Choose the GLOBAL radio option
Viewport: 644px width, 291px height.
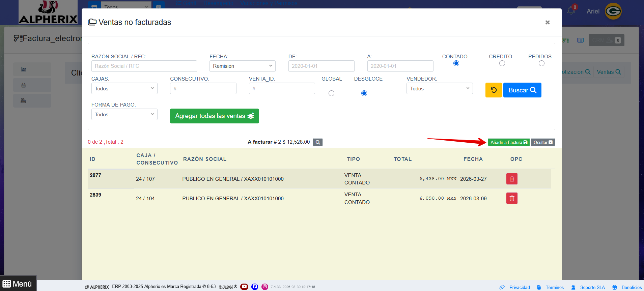[x=331, y=93]
